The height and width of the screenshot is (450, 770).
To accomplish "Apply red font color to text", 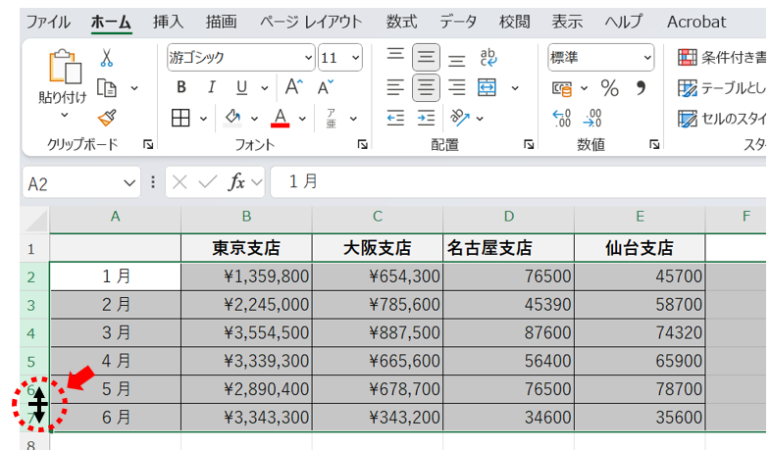I will coord(280,118).
